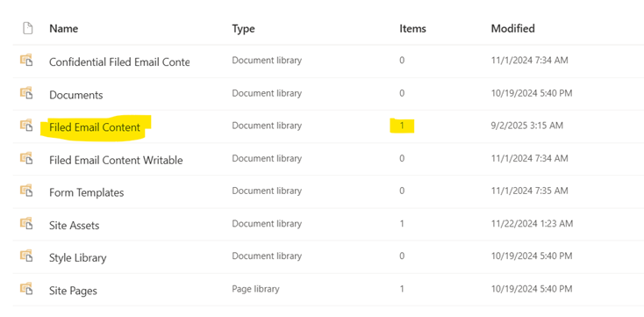The image size is (644, 317).
Task: Open the Confidential Filed Email Conte library
Action: click(119, 62)
